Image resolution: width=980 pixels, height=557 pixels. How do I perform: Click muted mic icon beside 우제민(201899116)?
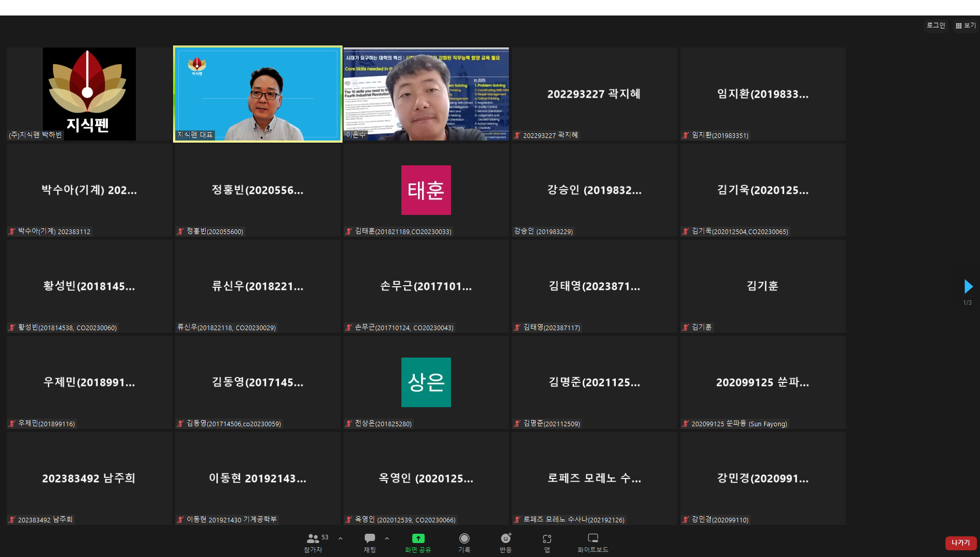12,424
